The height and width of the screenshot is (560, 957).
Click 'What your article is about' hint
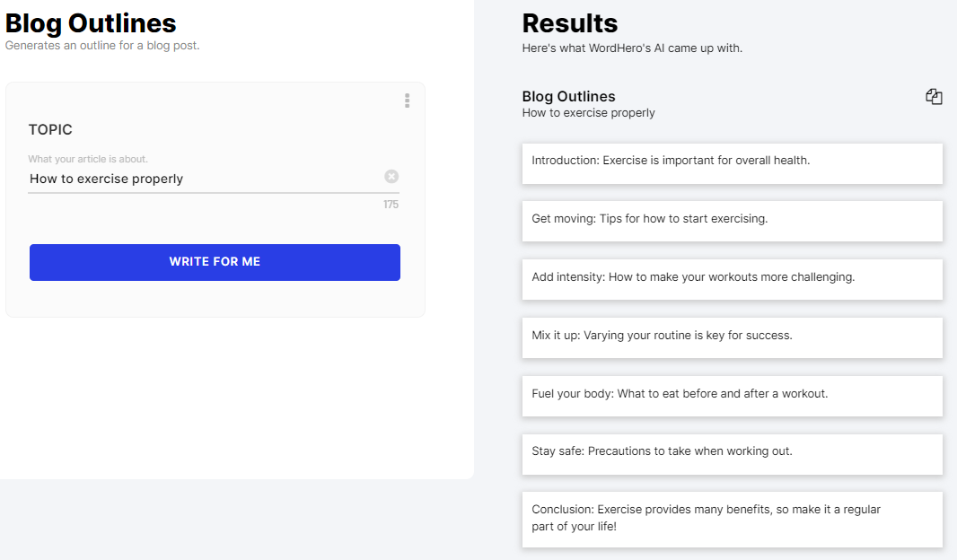[88, 159]
